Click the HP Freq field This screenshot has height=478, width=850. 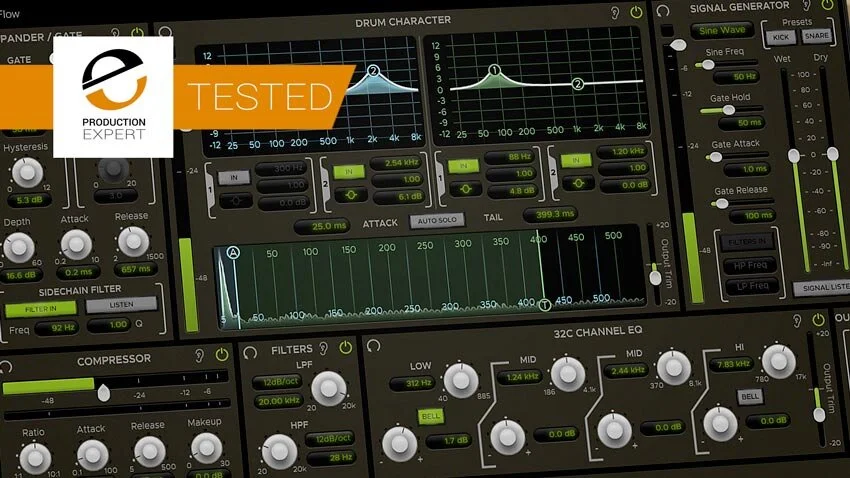click(x=750, y=266)
